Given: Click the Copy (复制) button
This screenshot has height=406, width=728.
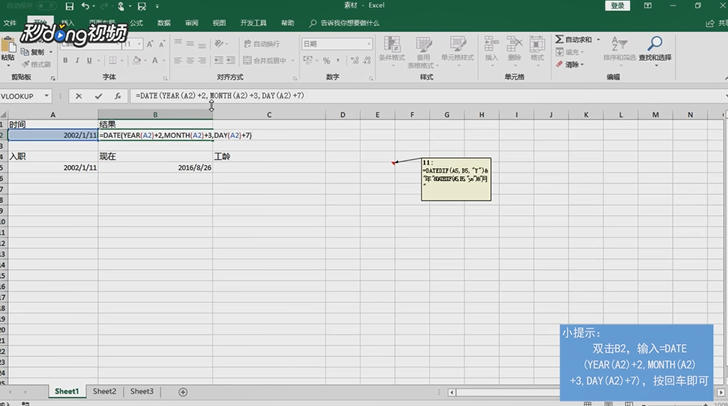Looking at the screenshot, I should (32, 52).
